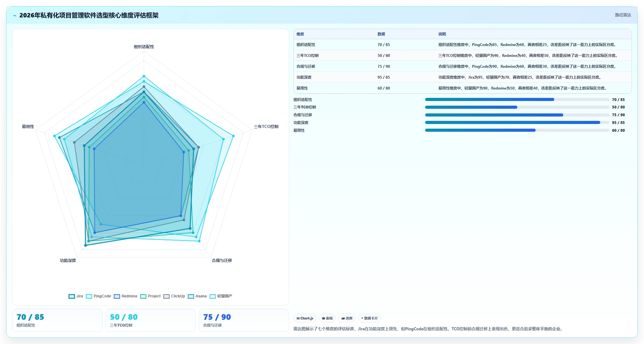Click the 组织适配性 row description text
Viewport: 644px width, 344px height.
tap(528, 45)
